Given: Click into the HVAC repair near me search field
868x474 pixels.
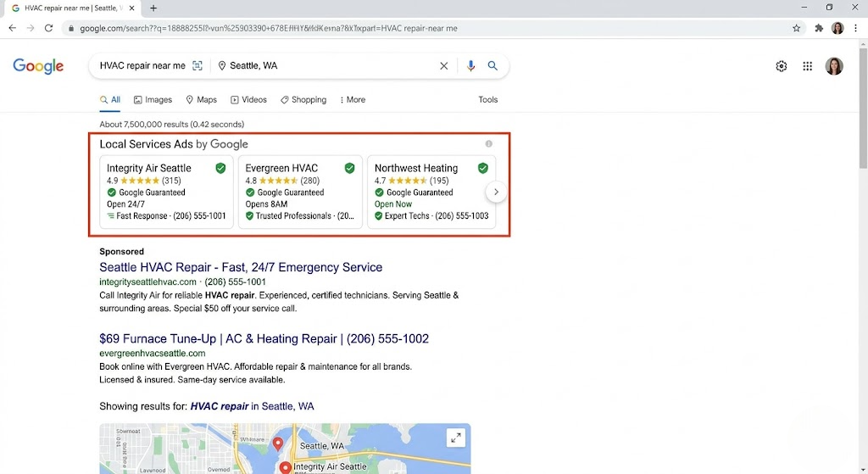Looking at the screenshot, I should [x=142, y=66].
